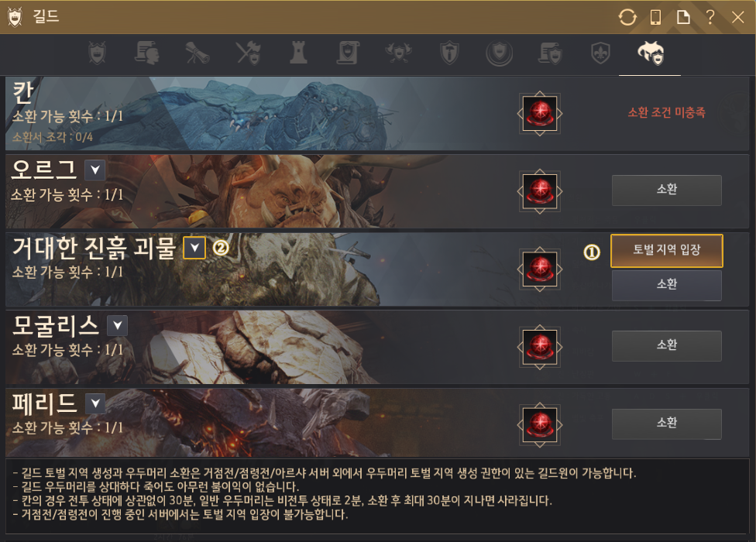Select the scroll and quill tab icon
756x542 pixels.
[x=198, y=53]
